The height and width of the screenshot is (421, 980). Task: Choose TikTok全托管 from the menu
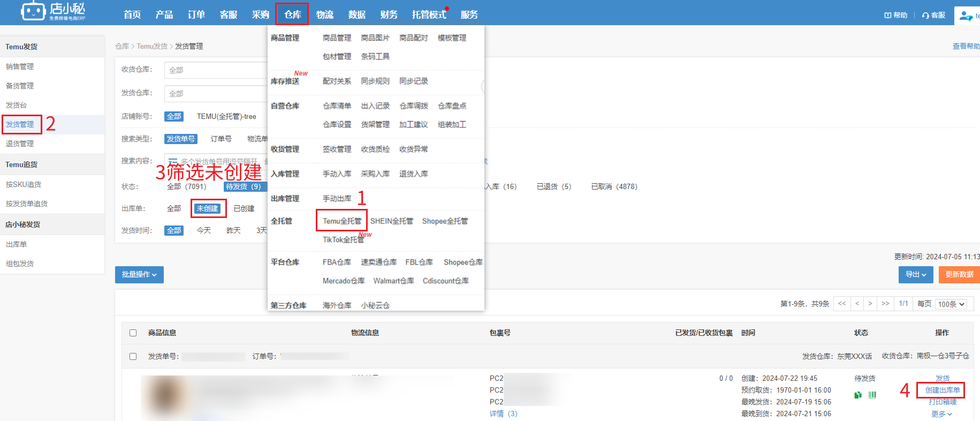[x=343, y=240]
